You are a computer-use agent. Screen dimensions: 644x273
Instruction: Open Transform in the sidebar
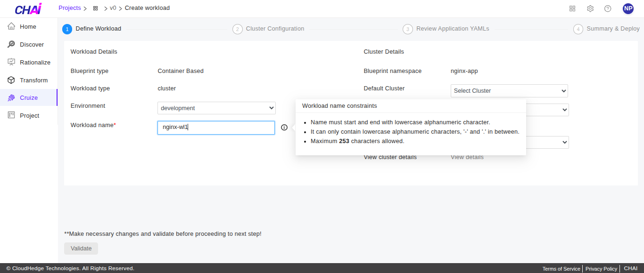click(x=33, y=80)
